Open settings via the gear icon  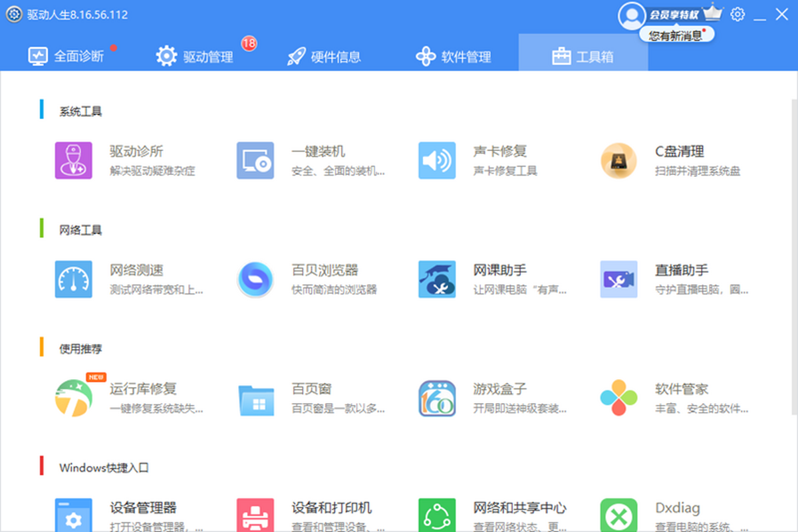point(737,15)
